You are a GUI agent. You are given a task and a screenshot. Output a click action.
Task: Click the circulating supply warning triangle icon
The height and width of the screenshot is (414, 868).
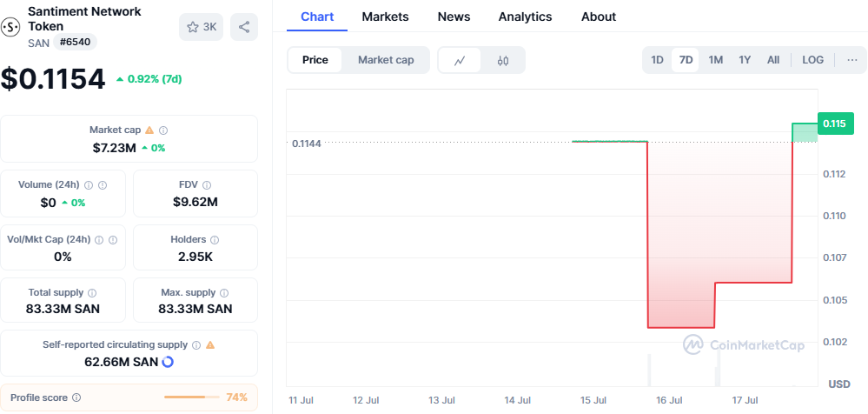[x=209, y=344]
